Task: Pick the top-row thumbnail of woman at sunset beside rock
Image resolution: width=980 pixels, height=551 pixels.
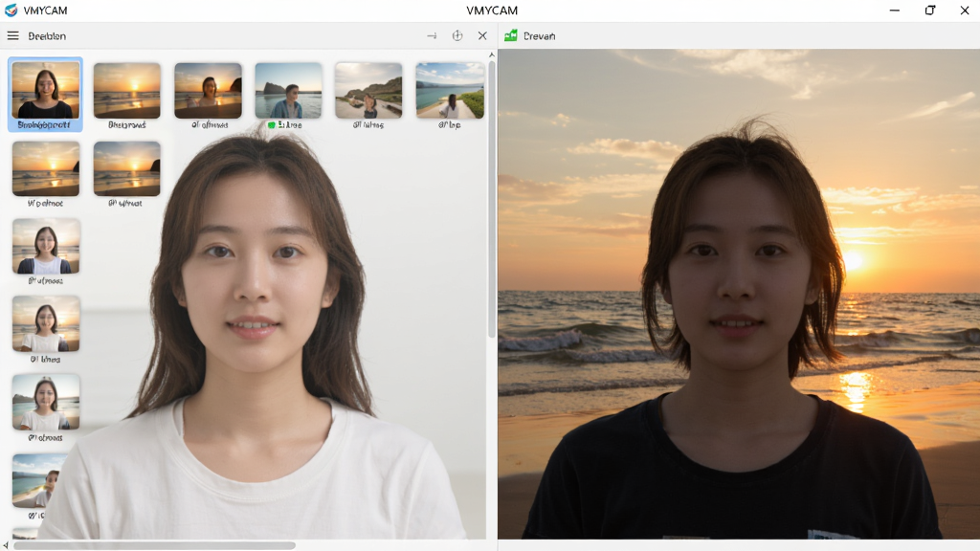Action: coord(208,90)
